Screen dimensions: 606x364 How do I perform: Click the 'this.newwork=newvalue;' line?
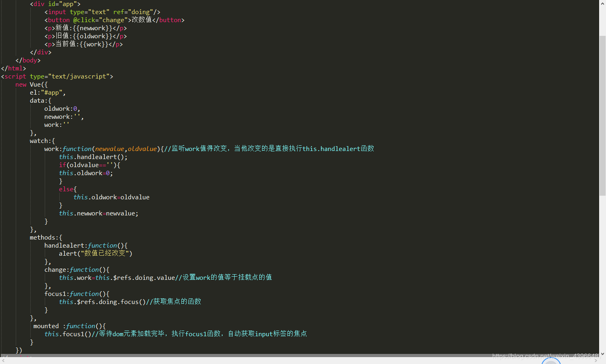[98, 213]
